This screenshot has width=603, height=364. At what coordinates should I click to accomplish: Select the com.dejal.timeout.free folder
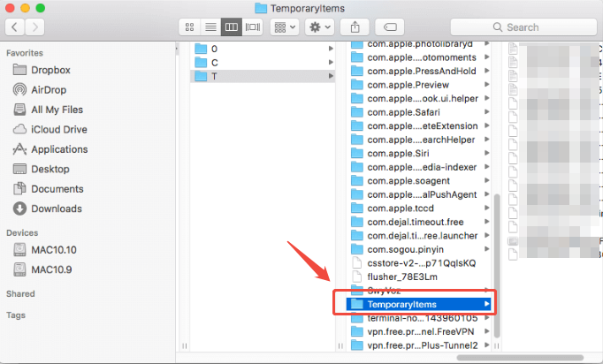point(419,222)
